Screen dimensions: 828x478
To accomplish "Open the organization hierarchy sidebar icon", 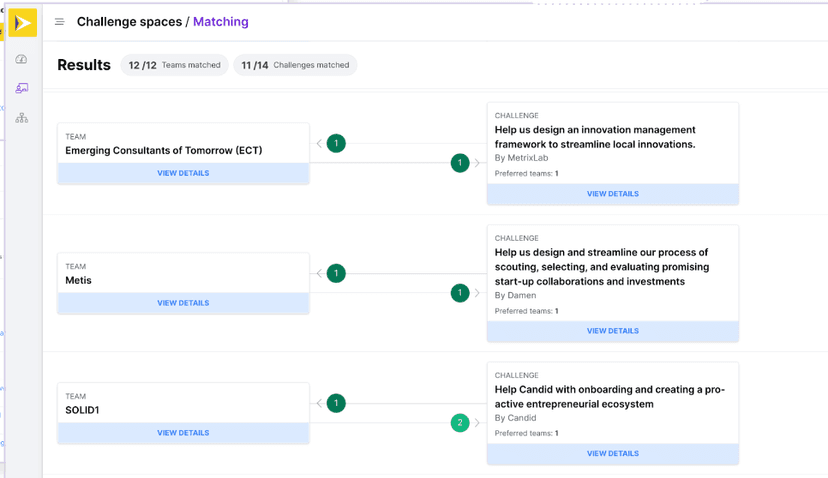I will pos(22,118).
